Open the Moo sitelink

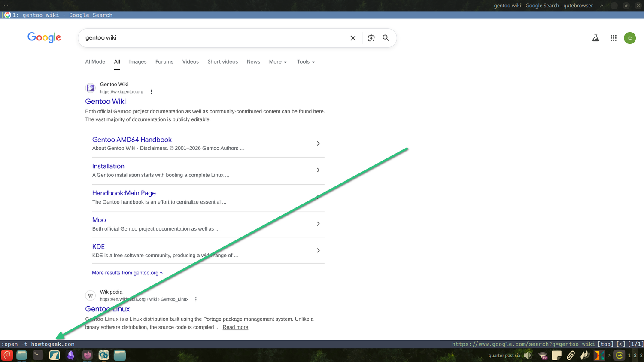99,220
